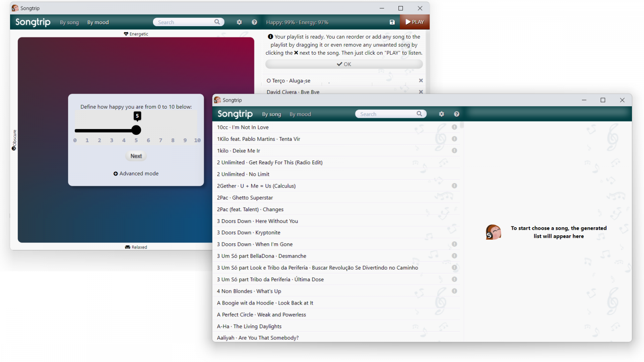Click the song list scrollbar thumb in front window
The height and width of the screenshot is (362, 644).
pyautogui.click(x=462, y=125)
